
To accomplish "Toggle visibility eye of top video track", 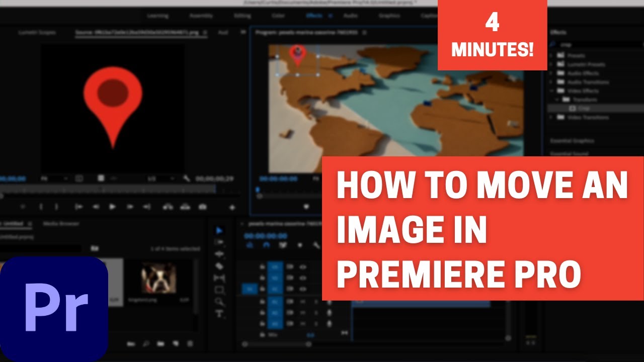I will point(303,266).
